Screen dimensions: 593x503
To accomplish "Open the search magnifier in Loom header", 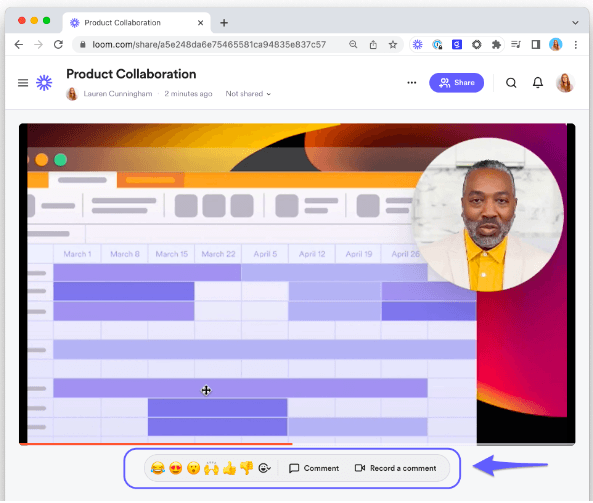I will tap(511, 83).
